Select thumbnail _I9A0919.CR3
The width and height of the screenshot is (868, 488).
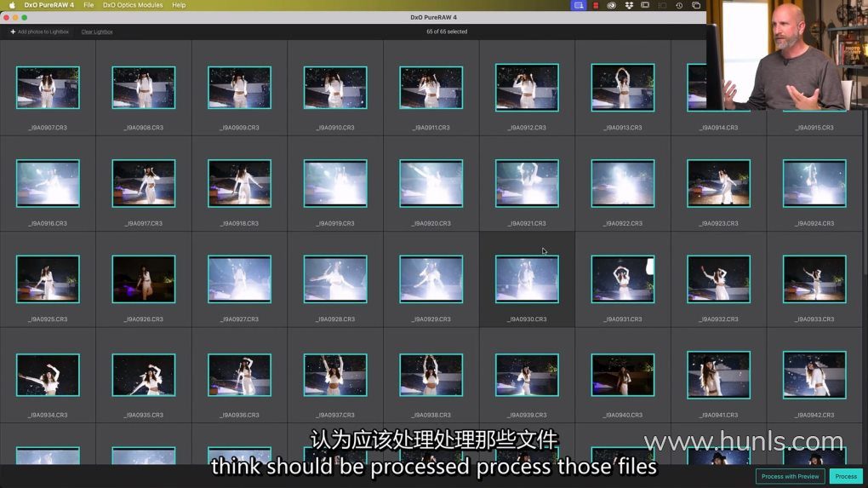(x=335, y=183)
